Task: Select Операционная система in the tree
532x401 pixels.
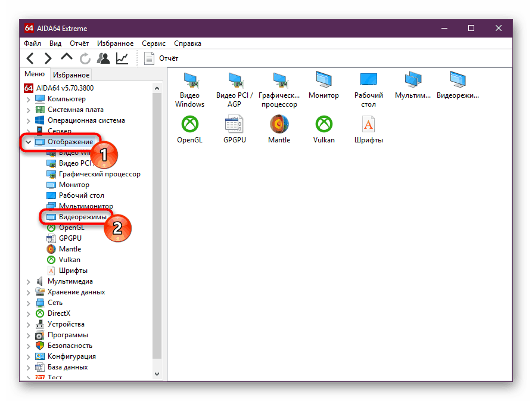Action: [x=80, y=120]
